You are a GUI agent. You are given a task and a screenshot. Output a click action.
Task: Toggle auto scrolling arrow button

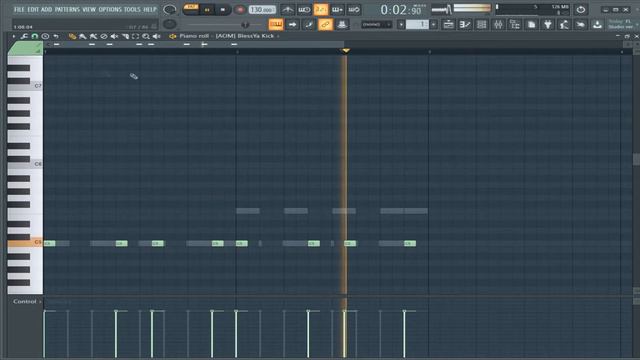point(293,24)
